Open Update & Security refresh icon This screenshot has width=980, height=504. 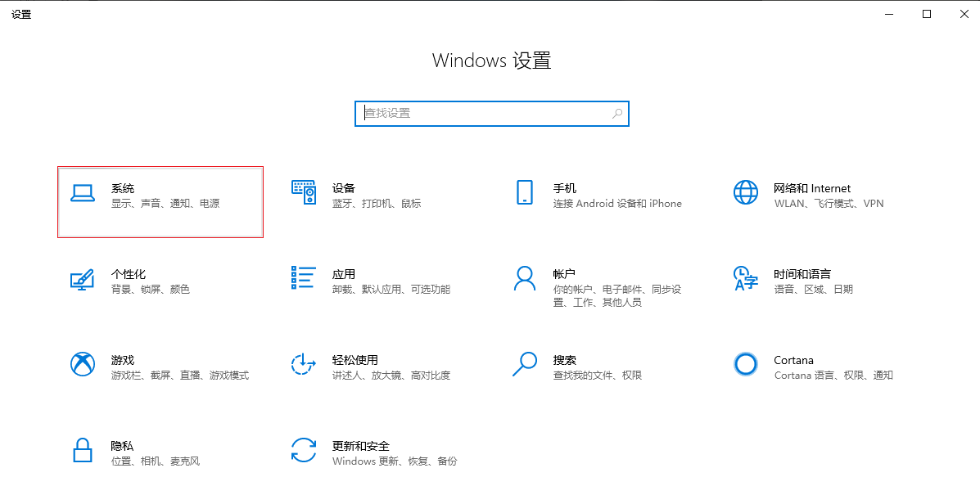(303, 450)
